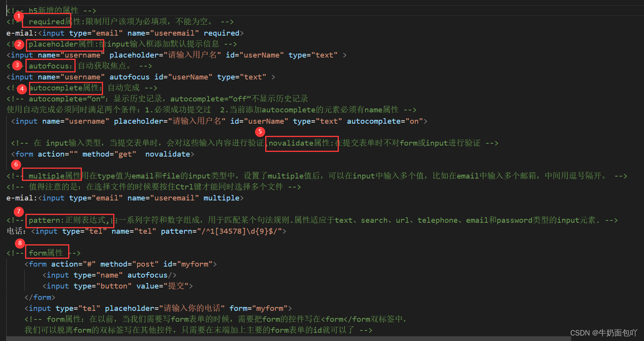Click autofocus/ in the type="name" input tag

pyautogui.click(x=150, y=275)
